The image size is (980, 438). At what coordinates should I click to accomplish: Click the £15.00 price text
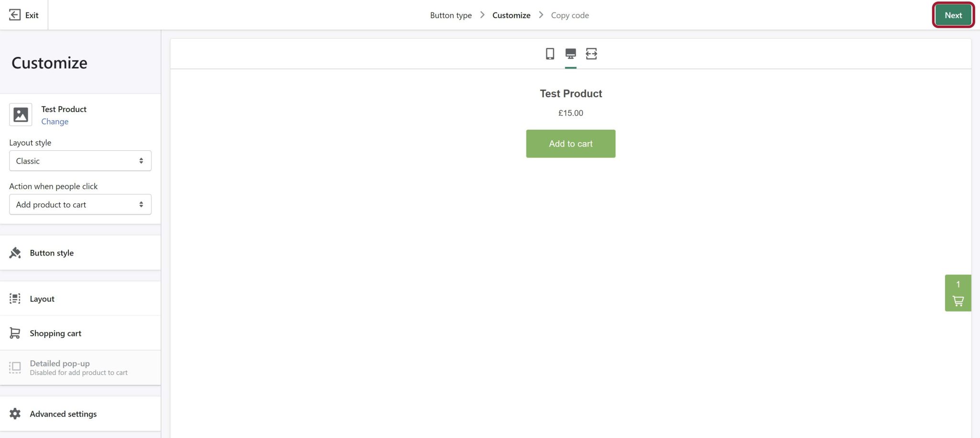(571, 113)
